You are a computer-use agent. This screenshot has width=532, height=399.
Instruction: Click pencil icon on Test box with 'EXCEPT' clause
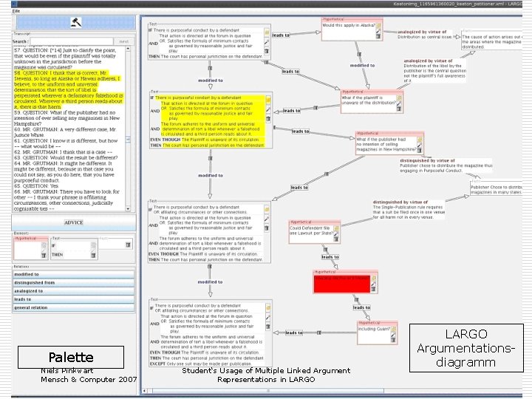tap(267, 318)
